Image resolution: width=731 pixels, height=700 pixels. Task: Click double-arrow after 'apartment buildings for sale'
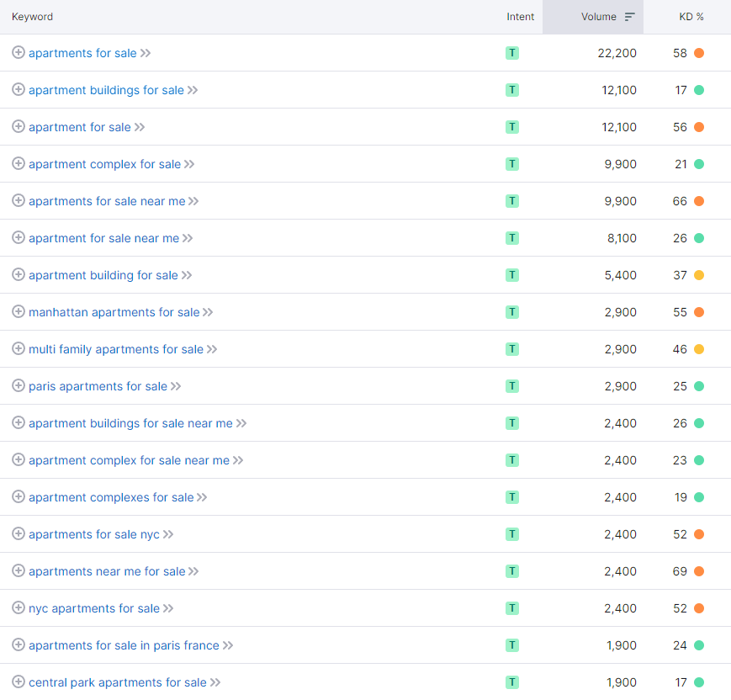pos(193,90)
